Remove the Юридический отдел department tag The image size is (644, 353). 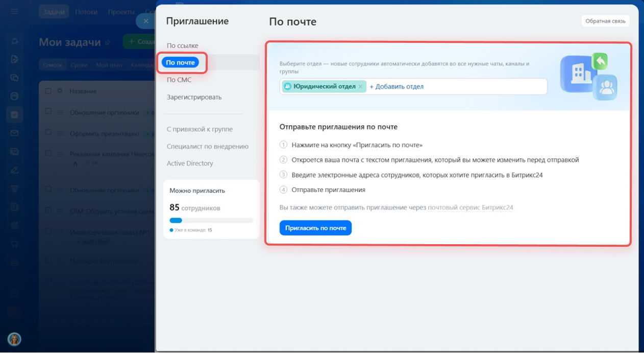point(360,87)
